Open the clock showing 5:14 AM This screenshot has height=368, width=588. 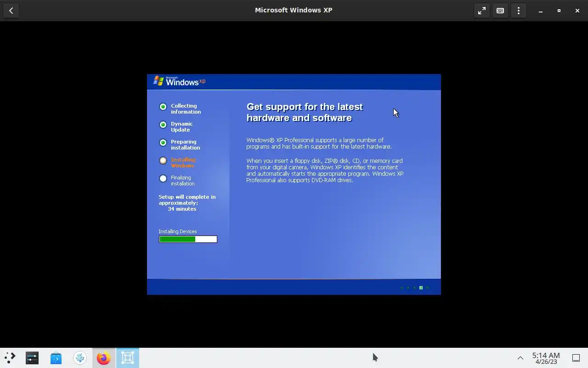click(x=546, y=358)
